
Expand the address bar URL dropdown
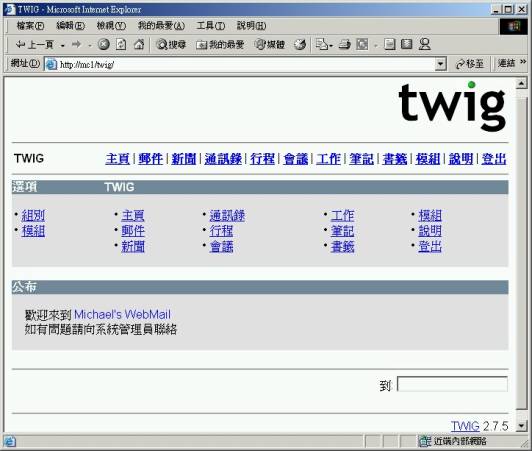coord(440,63)
